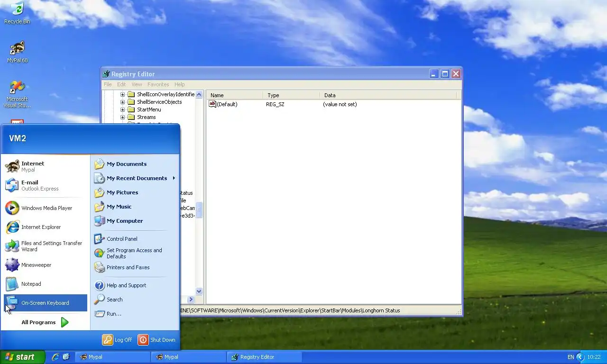
Task: Open Files and Settings Transfer Wizard
Action: 46,246
